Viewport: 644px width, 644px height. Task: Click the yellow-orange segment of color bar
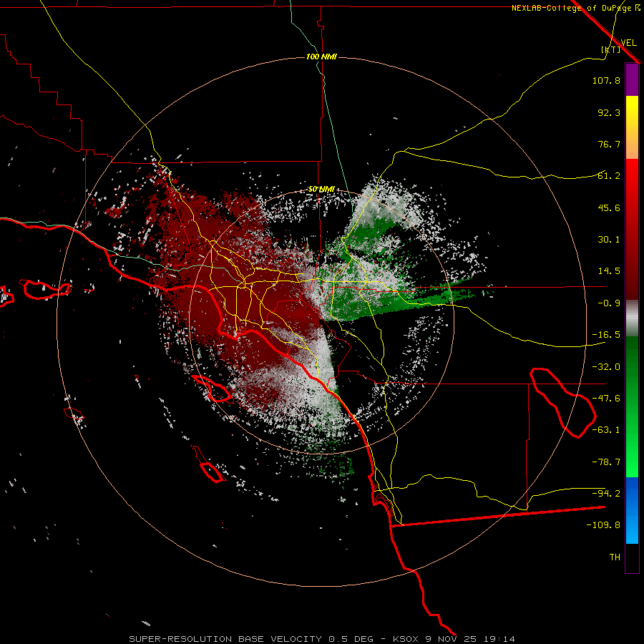click(632, 127)
